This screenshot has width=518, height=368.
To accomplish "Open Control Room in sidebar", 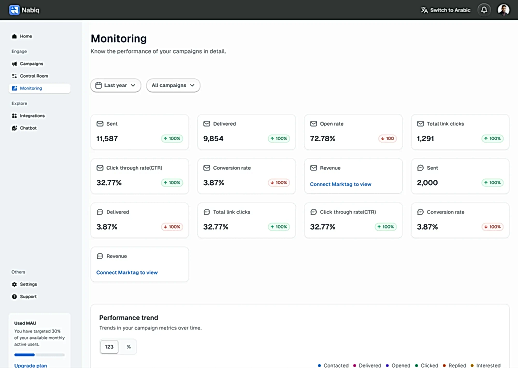I will pyautogui.click(x=39, y=76).
